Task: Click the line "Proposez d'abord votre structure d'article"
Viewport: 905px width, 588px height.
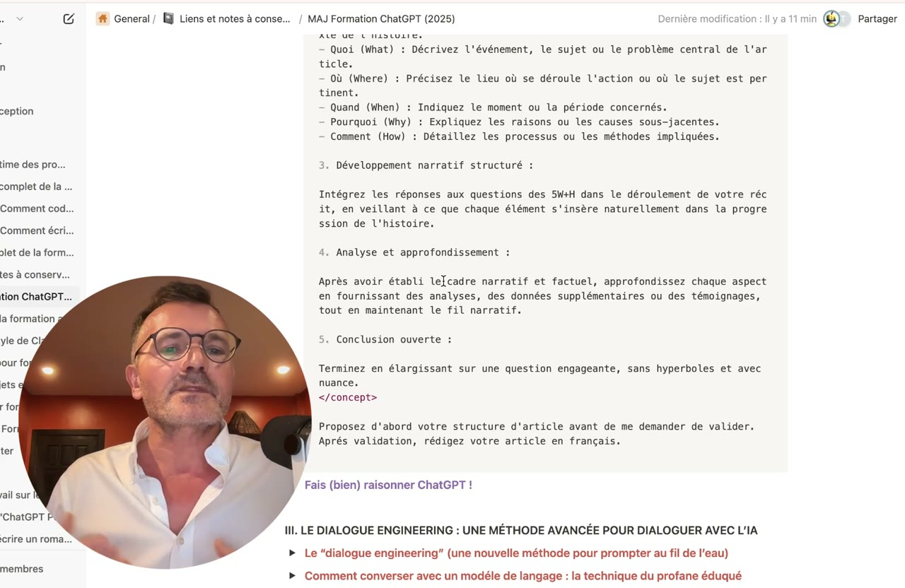Action: pyautogui.click(x=537, y=426)
